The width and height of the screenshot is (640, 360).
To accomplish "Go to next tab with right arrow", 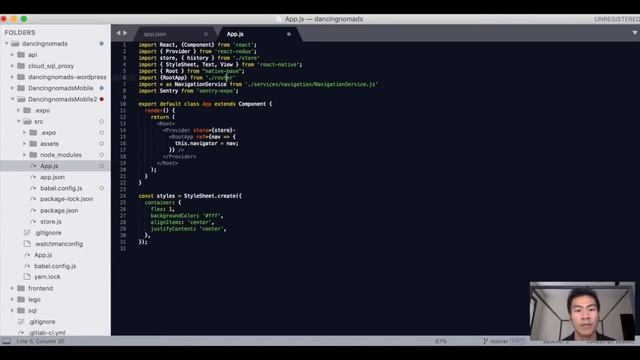I will 125,33.
